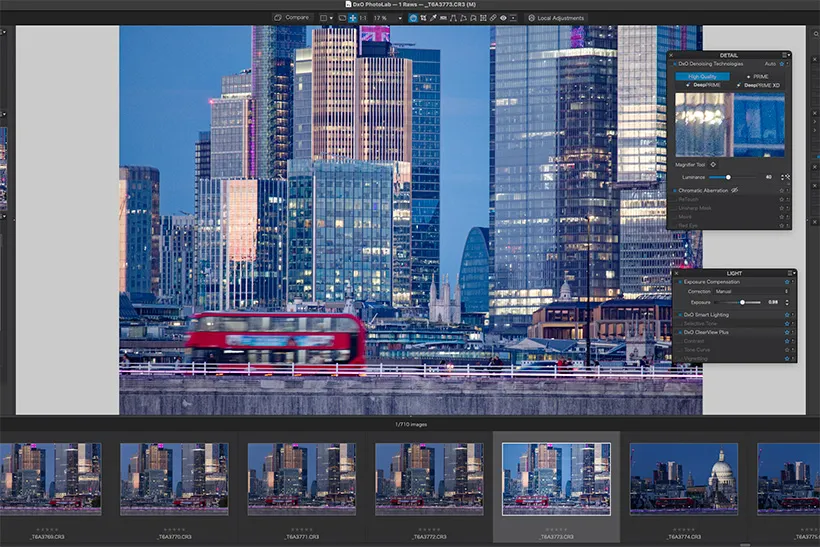Favorite the Tone Curve tool star
The image size is (820, 547).
pyautogui.click(x=787, y=350)
